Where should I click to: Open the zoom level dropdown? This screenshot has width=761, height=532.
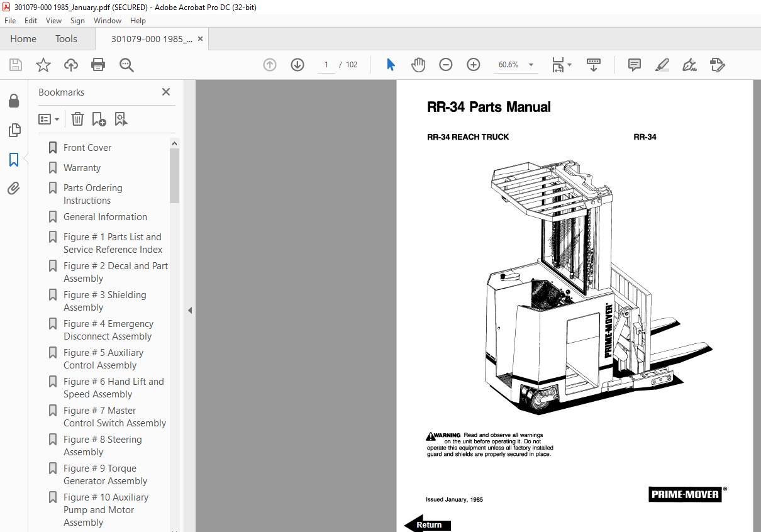pyautogui.click(x=531, y=65)
